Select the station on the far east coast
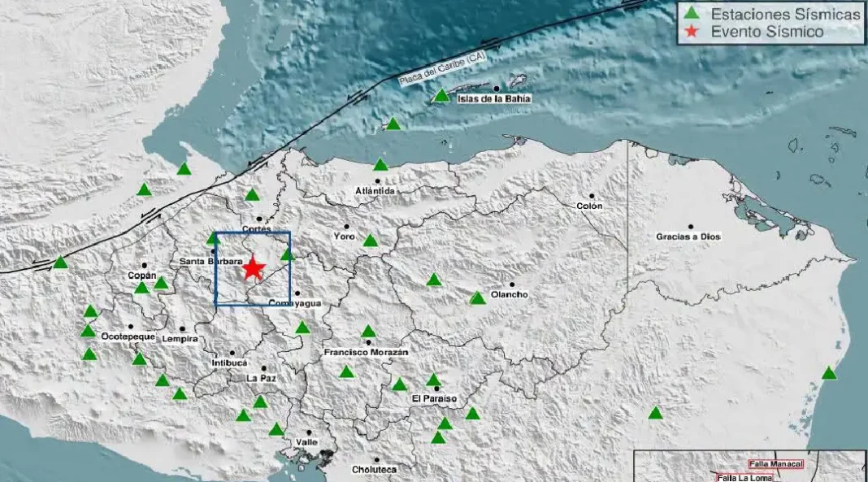Screen dimensions: 868x482 coord(829,373)
